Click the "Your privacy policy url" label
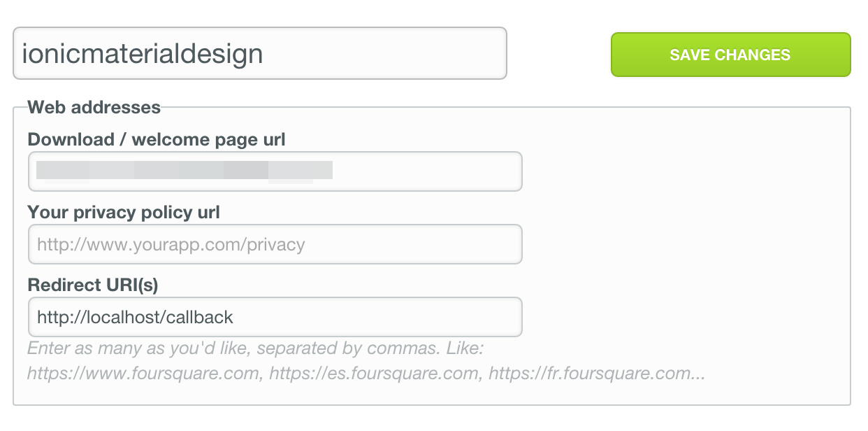This screenshot has width=868, height=431. [x=124, y=212]
